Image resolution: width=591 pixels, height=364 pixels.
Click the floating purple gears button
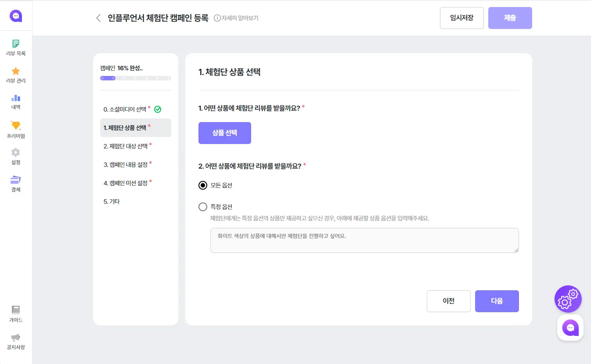[x=568, y=299]
